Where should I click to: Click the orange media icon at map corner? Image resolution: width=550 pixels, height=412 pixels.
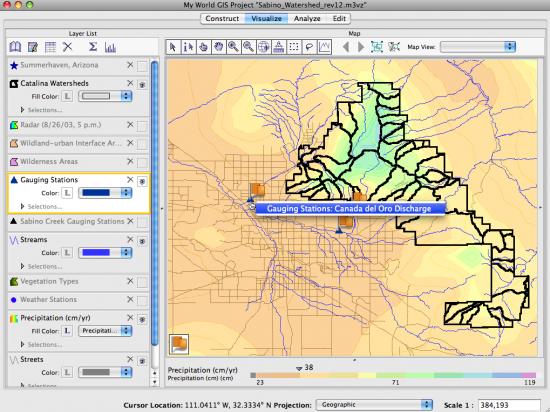179,344
